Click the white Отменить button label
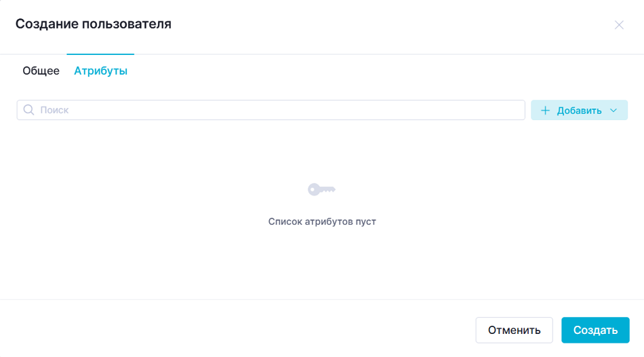Viewport: 644px width, 357px height. click(515, 330)
